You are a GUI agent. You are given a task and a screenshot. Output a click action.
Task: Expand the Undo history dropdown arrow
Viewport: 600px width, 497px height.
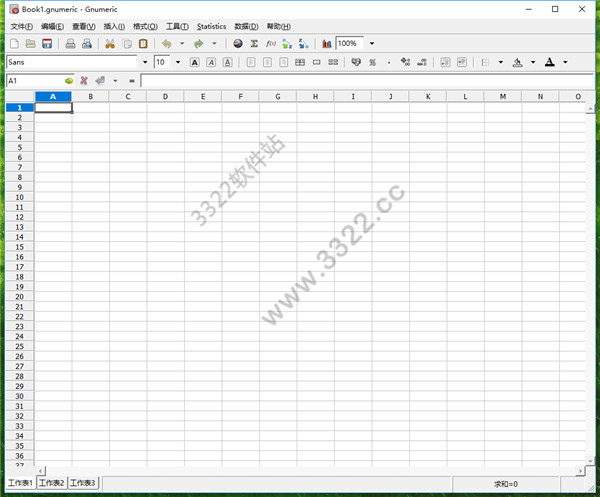pos(182,44)
